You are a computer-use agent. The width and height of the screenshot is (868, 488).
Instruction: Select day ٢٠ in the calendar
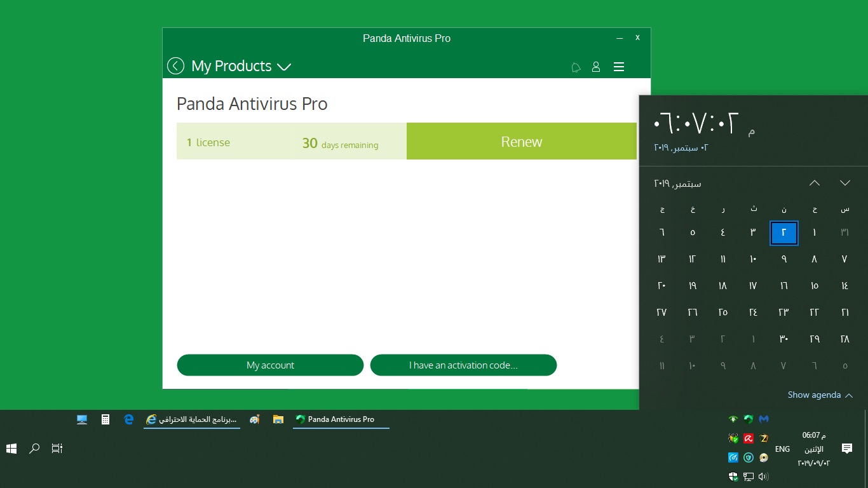(661, 286)
